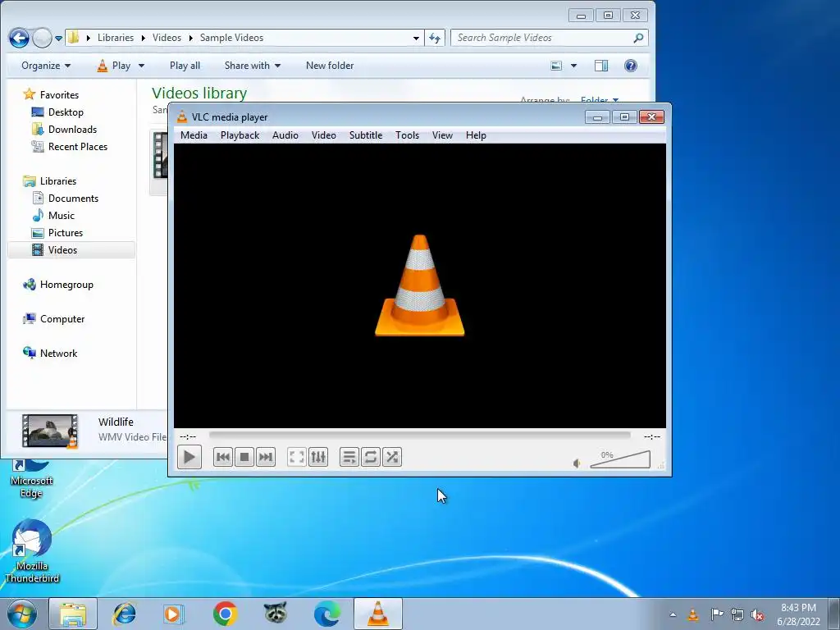The width and height of the screenshot is (840, 630).
Task: Open Explorer help
Action: [x=631, y=66]
